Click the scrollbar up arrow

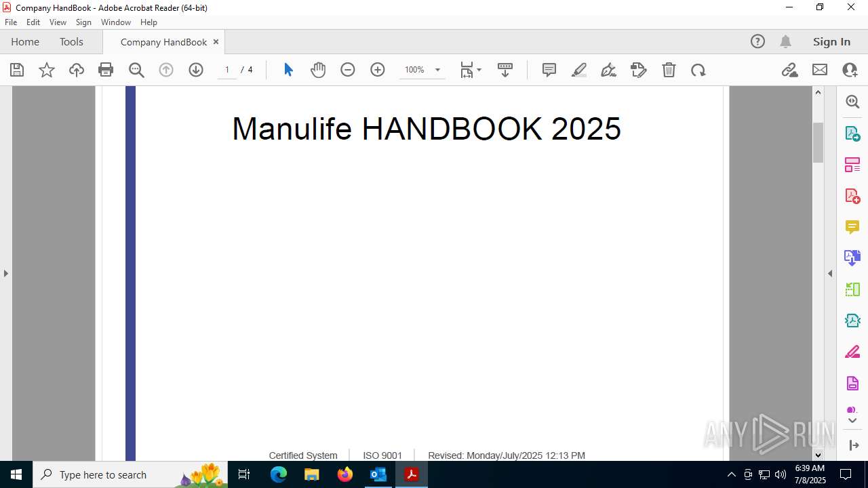pos(818,92)
